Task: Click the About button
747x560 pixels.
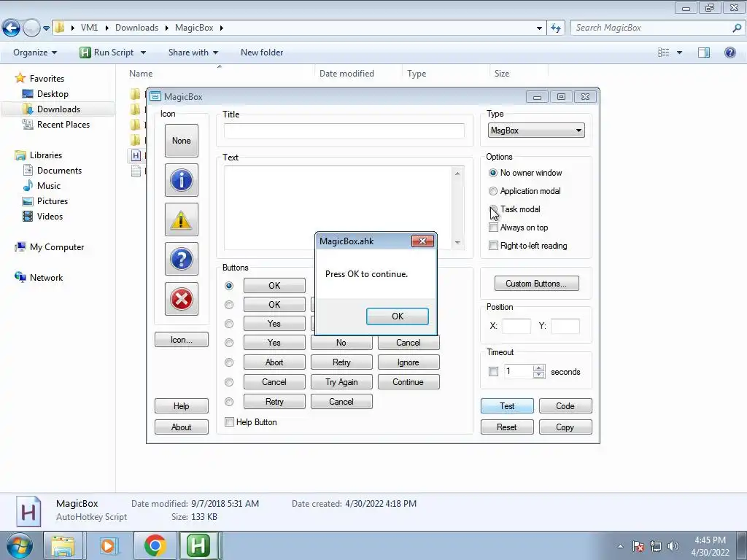Action: point(182,427)
